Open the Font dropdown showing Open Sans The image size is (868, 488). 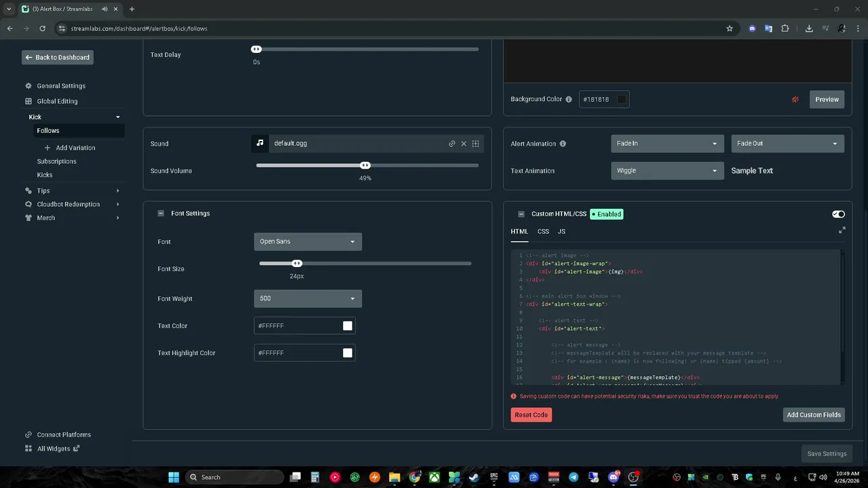tap(308, 242)
